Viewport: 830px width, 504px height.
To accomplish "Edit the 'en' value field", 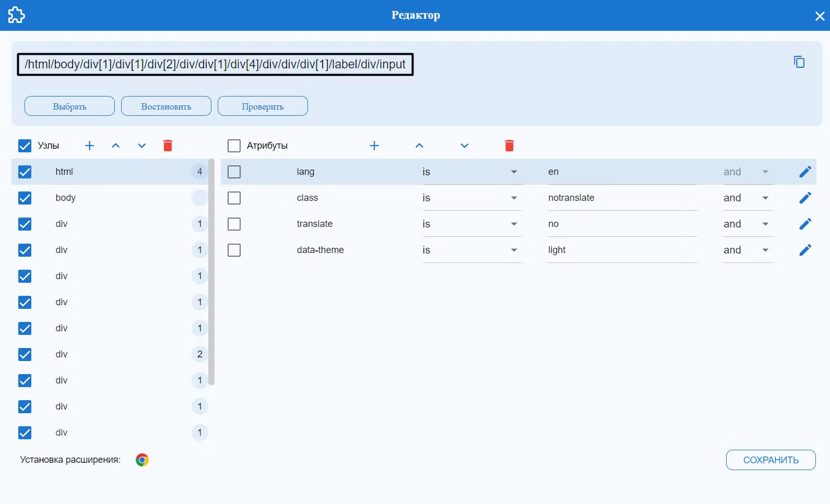I will tap(623, 172).
